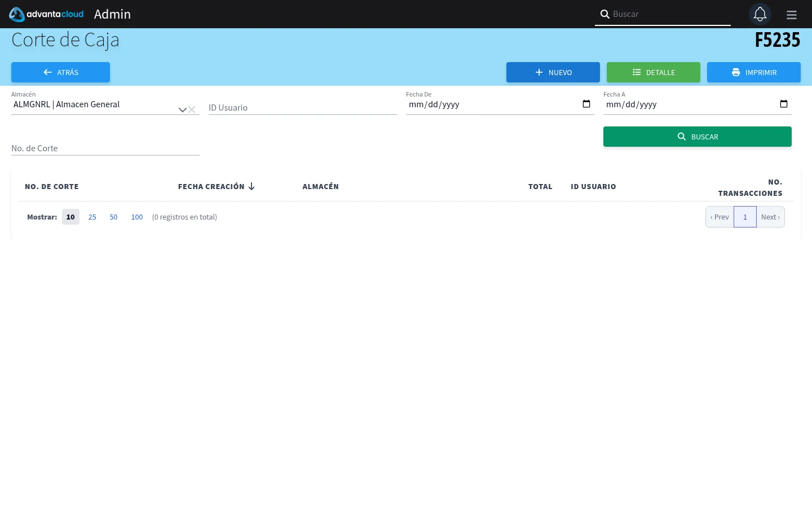The width and height of the screenshot is (812, 508).
Task: Print with the IMPRIMIR button
Action: click(x=754, y=72)
